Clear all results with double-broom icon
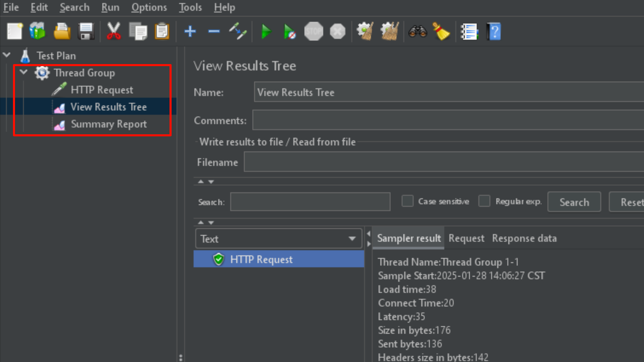The width and height of the screenshot is (644, 362). (x=390, y=31)
